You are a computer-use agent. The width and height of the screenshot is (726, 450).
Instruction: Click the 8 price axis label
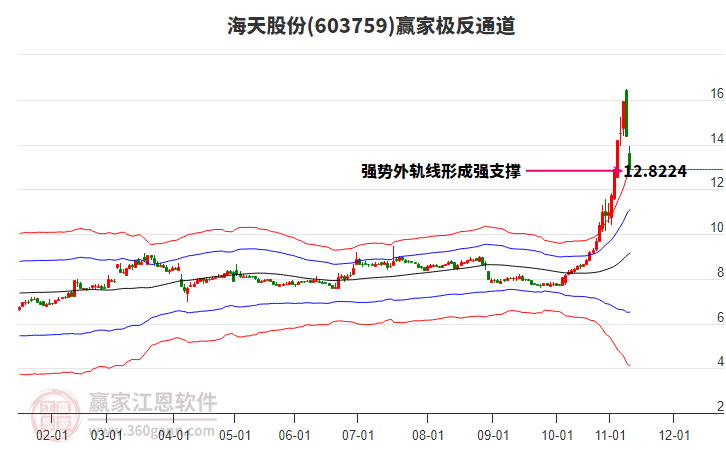(x=720, y=273)
